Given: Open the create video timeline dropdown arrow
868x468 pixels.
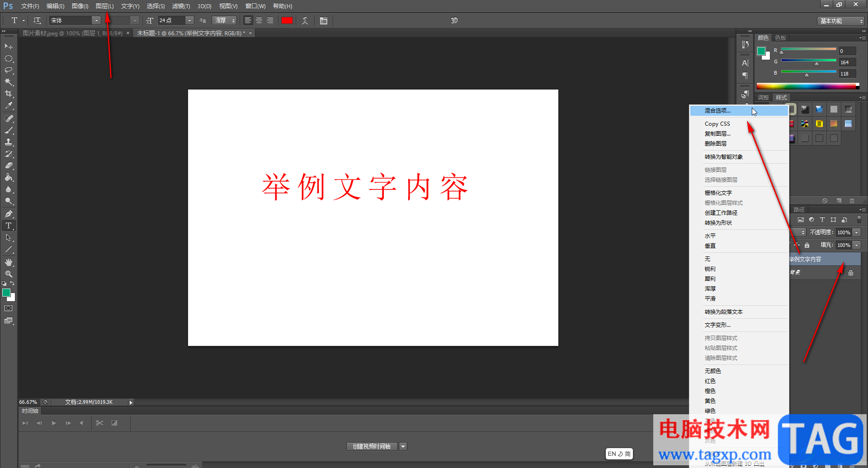Looking at the screenshot, I should coord(403,447).
